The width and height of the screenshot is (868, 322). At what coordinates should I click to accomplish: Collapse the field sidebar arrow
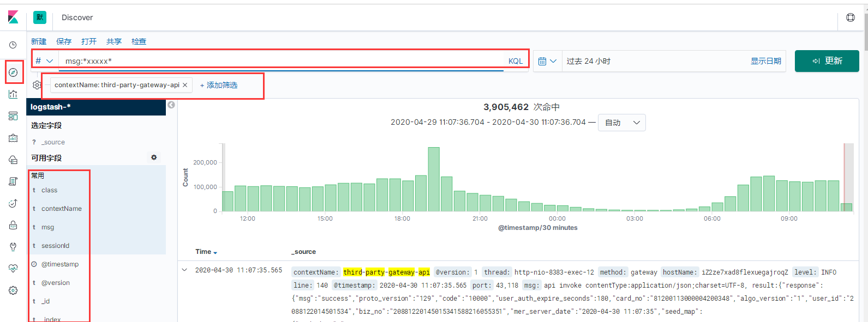pyautogui.click(x=171, y=105)
